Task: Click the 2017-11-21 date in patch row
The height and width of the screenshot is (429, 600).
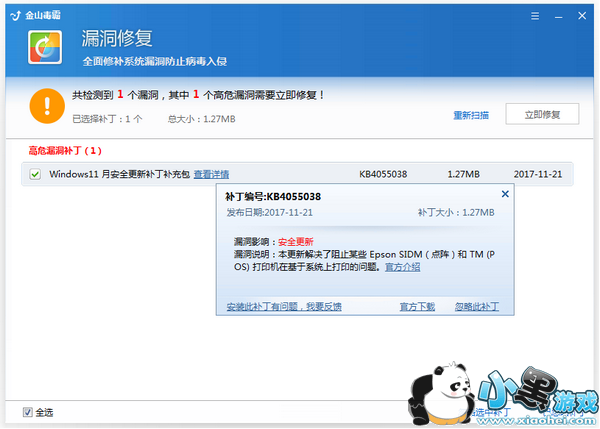Action: (x=538, y=175)
